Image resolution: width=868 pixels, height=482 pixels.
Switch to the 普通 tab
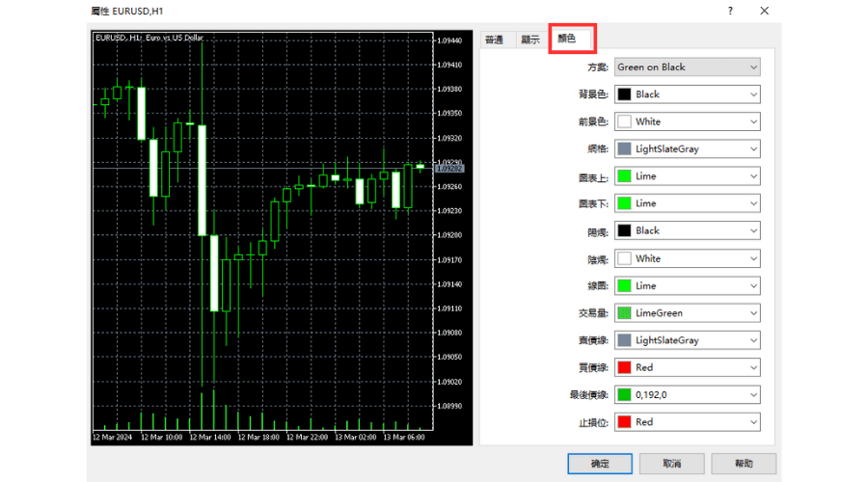pos(495,40)
